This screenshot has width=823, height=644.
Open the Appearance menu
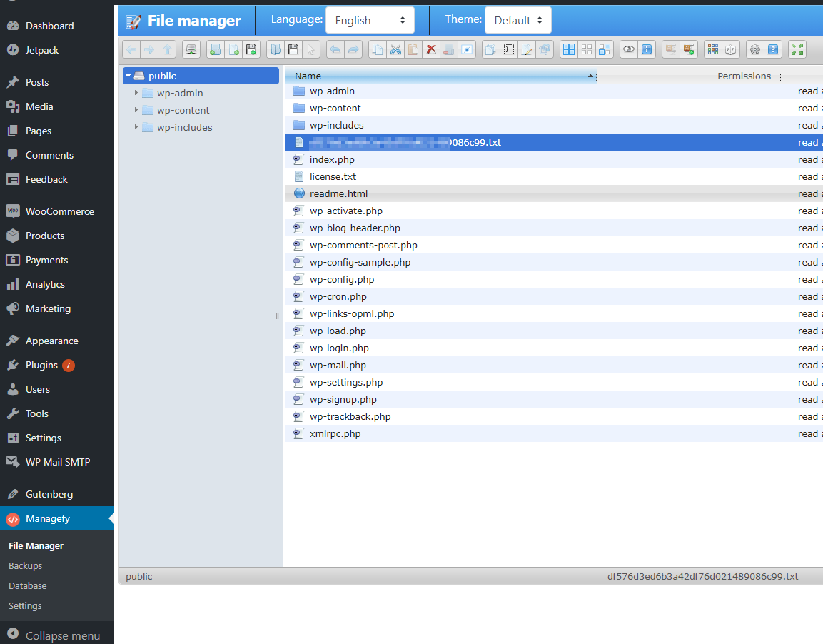(56, 341)
